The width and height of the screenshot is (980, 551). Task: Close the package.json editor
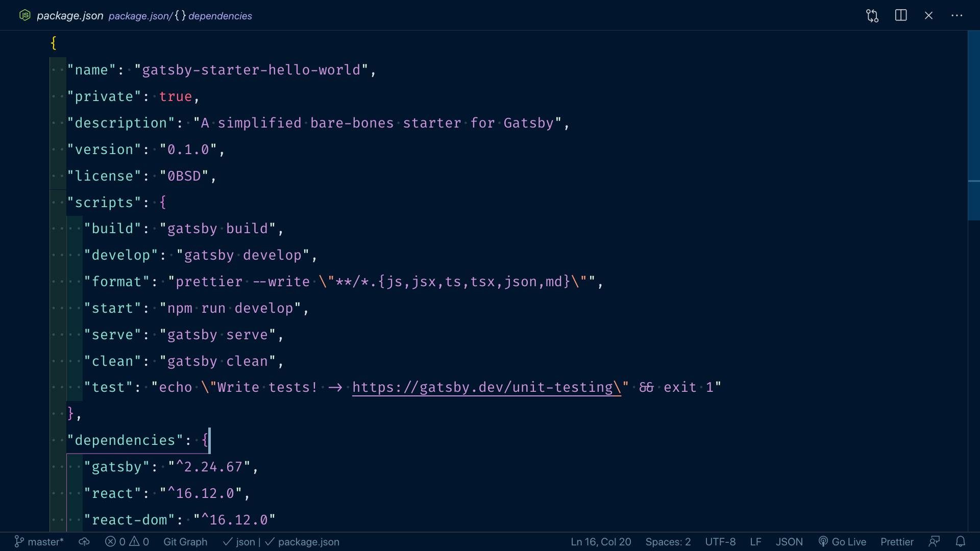pyautogui.click(x=929, y=15)
